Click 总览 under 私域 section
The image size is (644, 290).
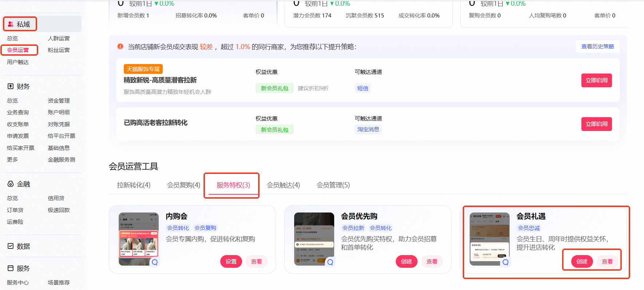[x=12, y=39]
